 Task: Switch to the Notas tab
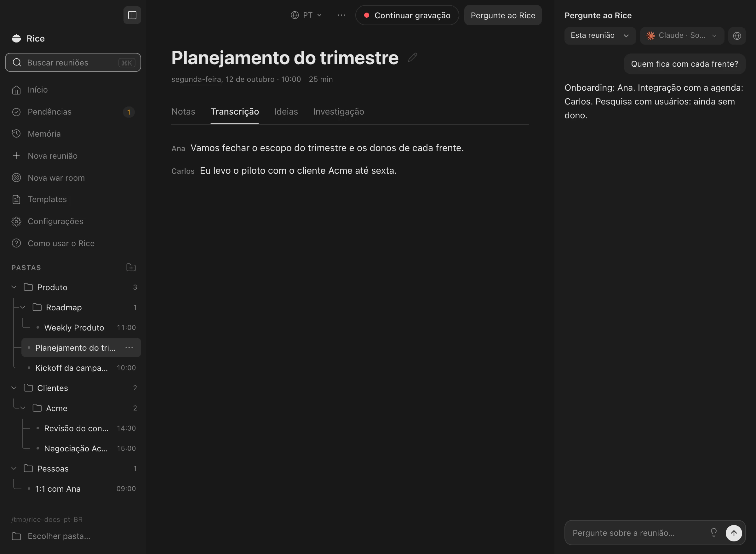coord(183,111)
